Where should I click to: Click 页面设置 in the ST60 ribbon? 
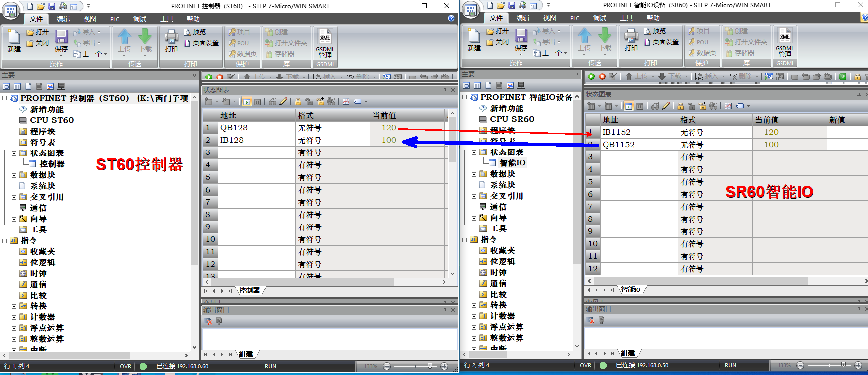202,43
